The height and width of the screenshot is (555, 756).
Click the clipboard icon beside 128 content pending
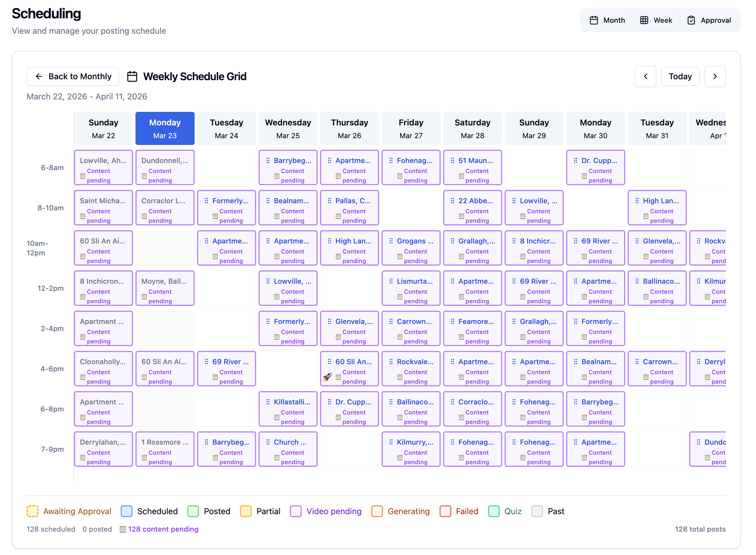point(122,529)
